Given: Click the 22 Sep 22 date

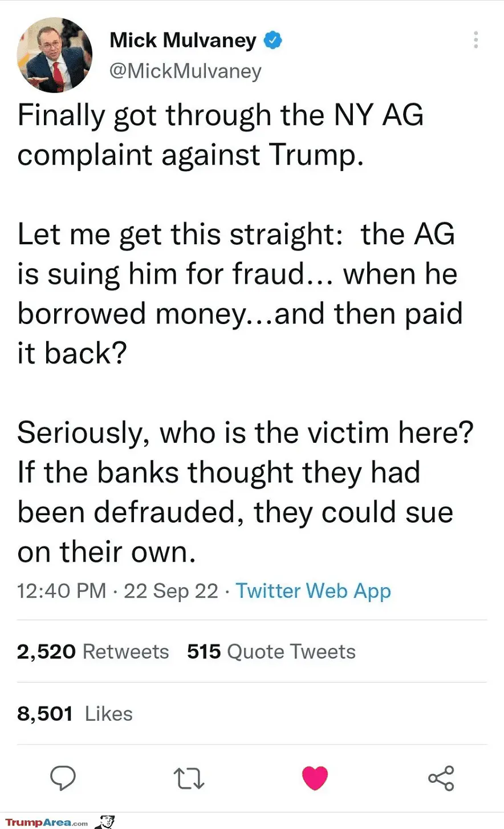Looking at the screenshot, I should point(171,591).
